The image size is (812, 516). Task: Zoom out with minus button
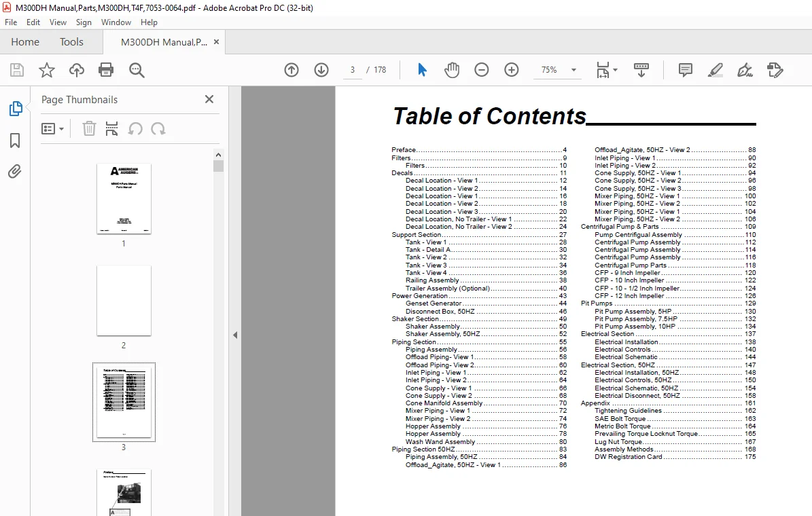(x=482, y=70)
